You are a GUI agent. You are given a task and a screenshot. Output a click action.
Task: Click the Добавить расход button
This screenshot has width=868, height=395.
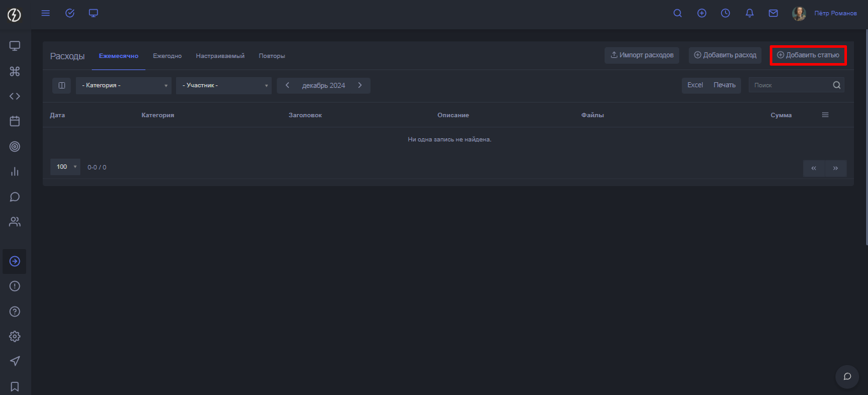(x=725, y=55)
